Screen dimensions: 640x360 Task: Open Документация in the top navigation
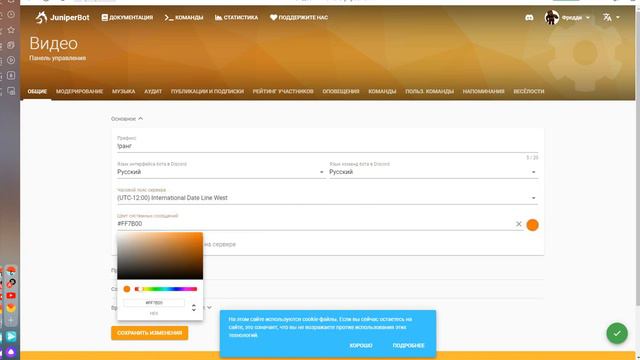(x=127, y=18)
